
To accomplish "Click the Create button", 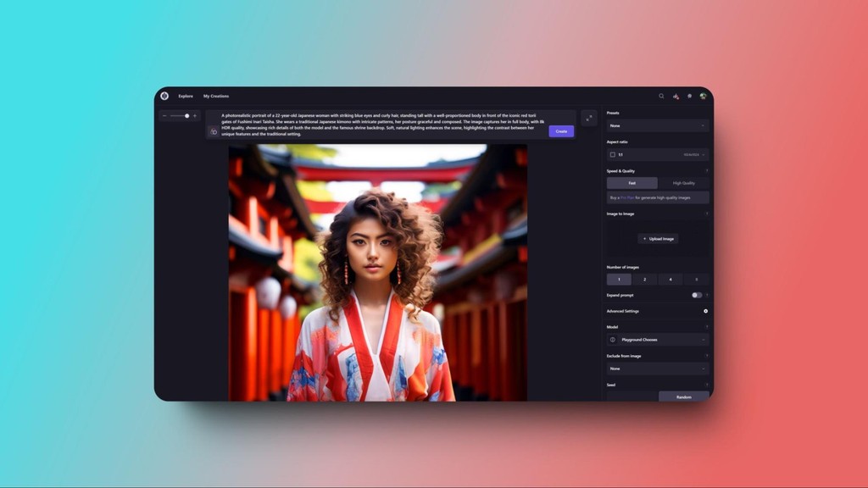I will point(560,131).
